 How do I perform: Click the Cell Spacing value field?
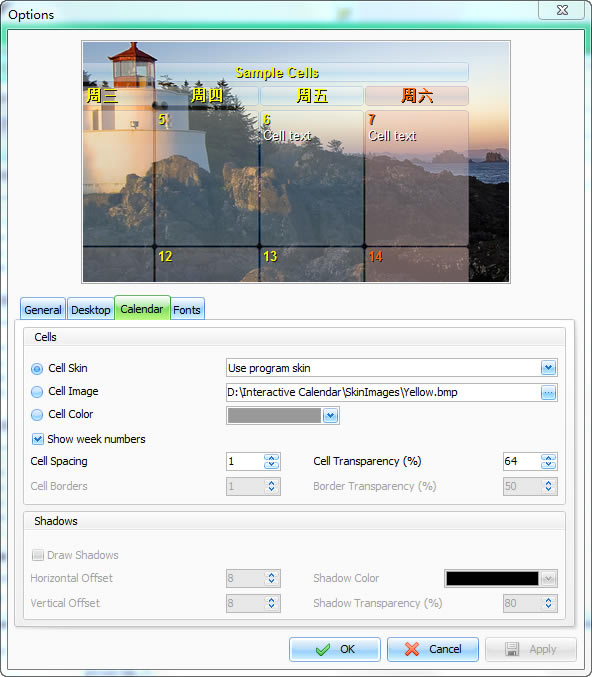[x=245, y=462]
